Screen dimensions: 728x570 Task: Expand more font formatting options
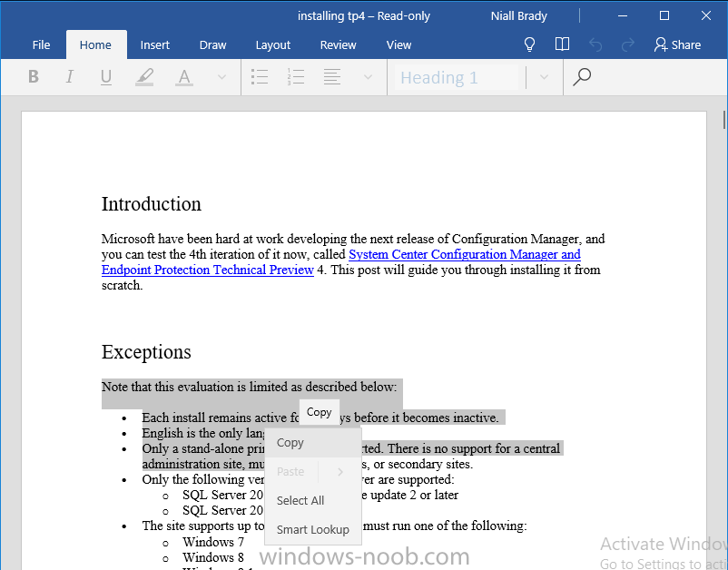[x=221, y=77]
